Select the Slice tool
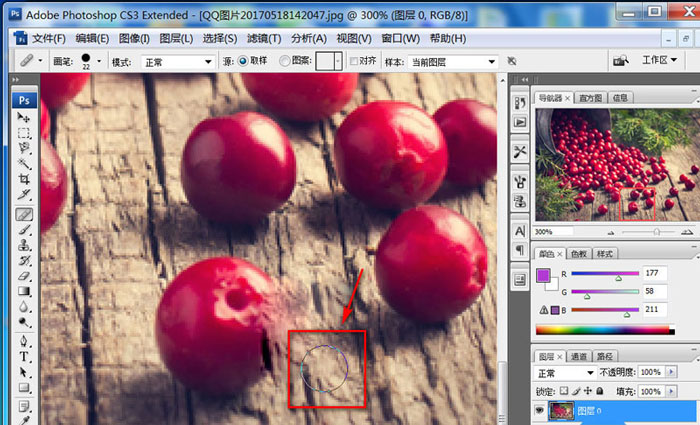Viewport: 700px width, 425px height. click(24, 194)
